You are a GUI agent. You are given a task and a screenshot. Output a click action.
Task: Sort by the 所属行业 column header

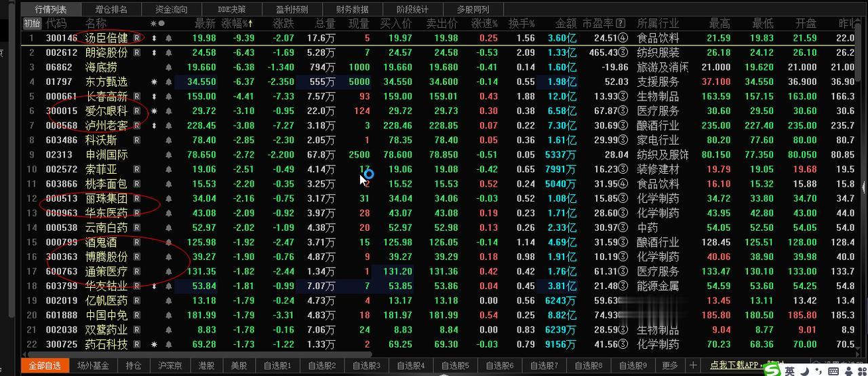[657, 24]
